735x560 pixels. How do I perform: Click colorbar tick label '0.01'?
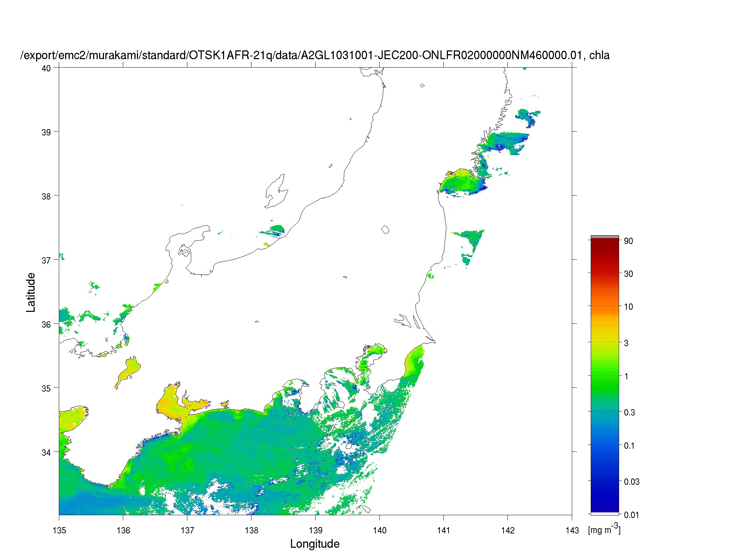click(631, 515)
